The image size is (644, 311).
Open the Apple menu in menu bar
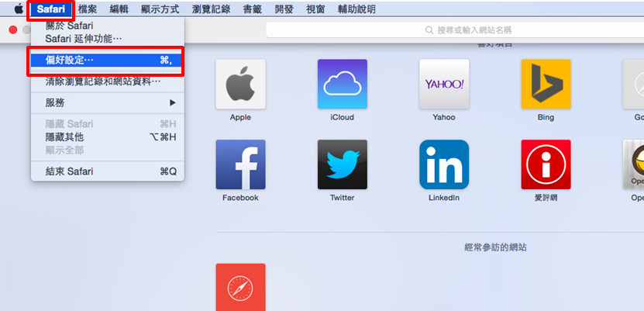click(18, 9)
